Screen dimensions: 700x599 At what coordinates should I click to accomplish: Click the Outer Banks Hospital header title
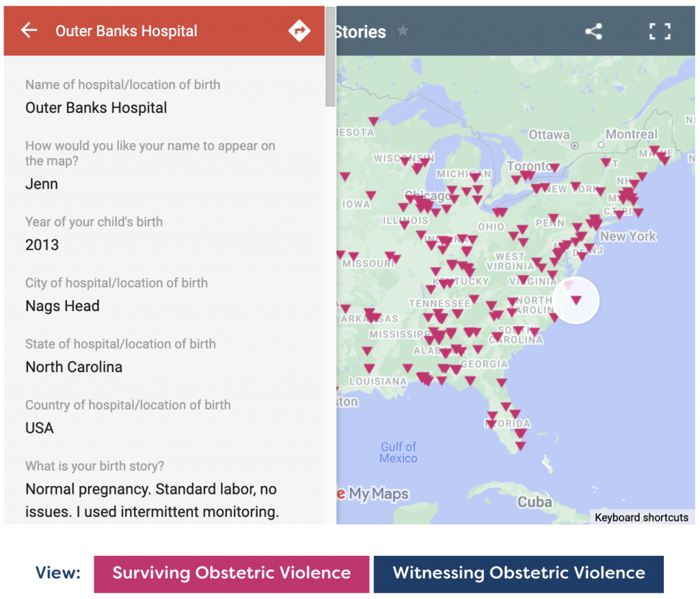click(126, 31)
